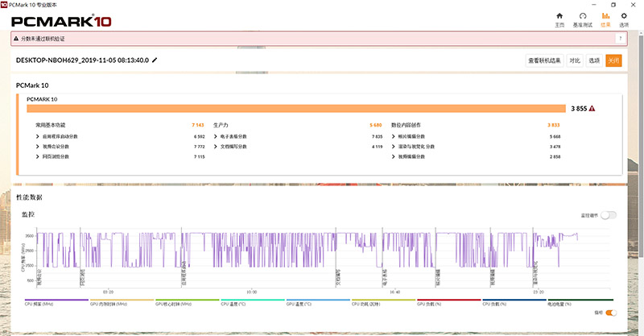Click the 选项 button beside 对比
The image size is (644, 336).
tap(594, 60)
